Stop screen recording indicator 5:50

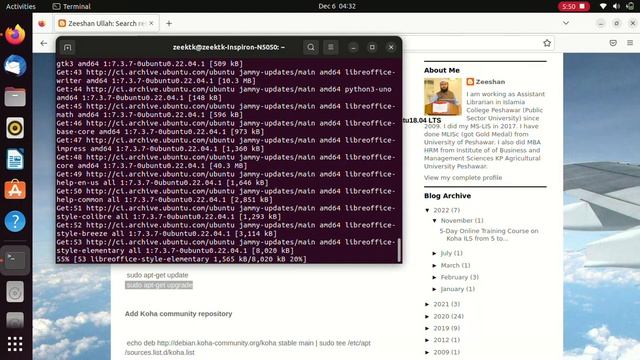click(573, 6)
